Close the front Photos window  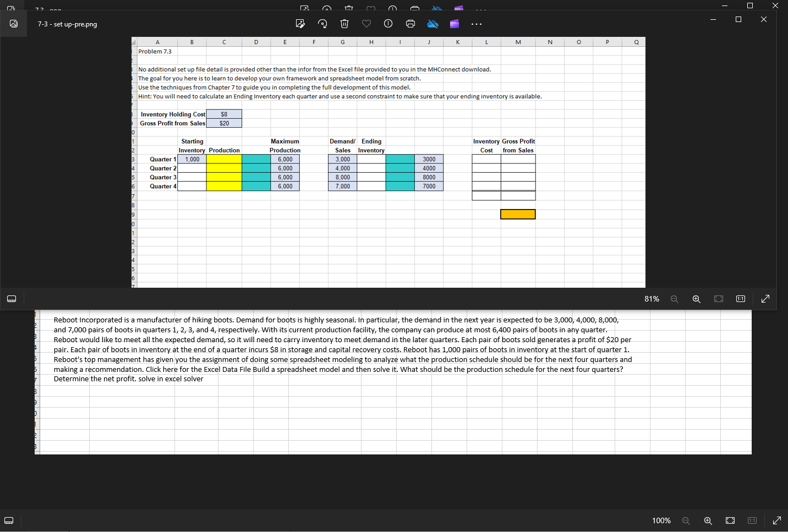pos(764,19)
